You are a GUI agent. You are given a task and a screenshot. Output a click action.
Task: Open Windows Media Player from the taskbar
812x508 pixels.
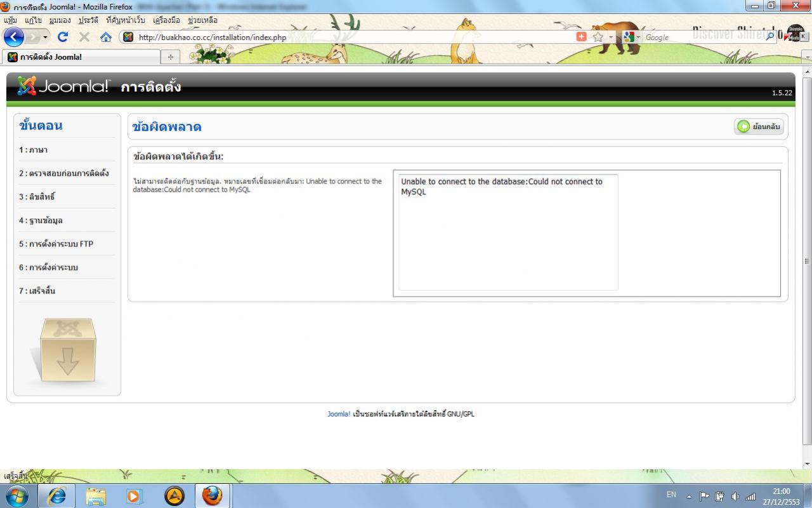coord(134,495)
